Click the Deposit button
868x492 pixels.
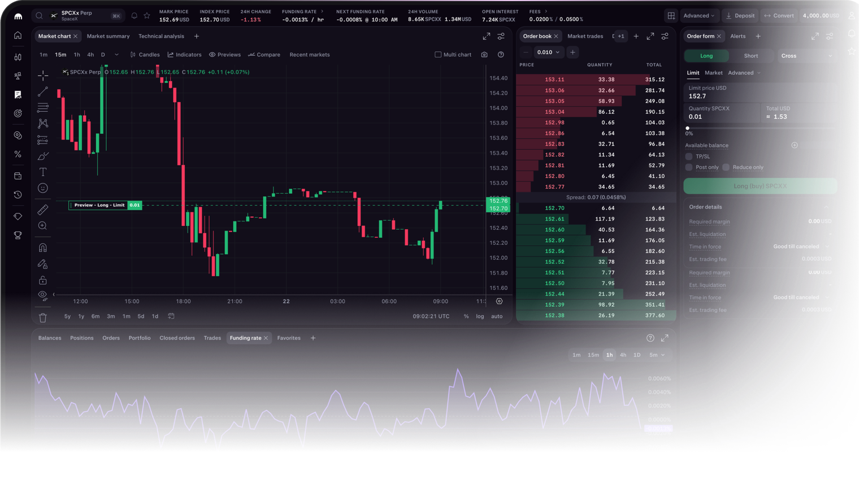740,16
